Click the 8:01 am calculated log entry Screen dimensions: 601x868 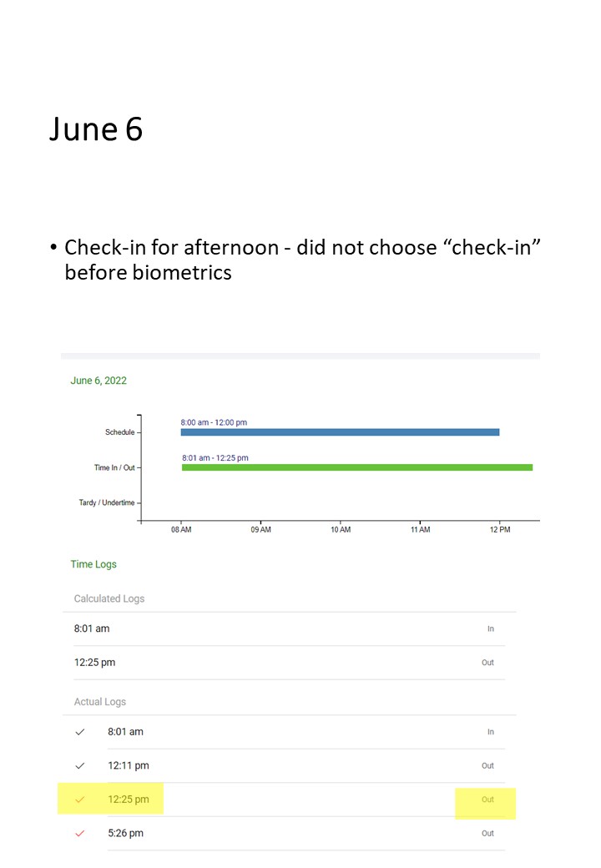click(92, 628)
